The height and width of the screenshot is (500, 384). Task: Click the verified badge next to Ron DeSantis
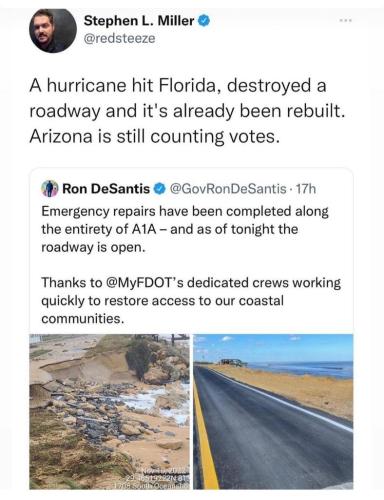coord(160,189)
